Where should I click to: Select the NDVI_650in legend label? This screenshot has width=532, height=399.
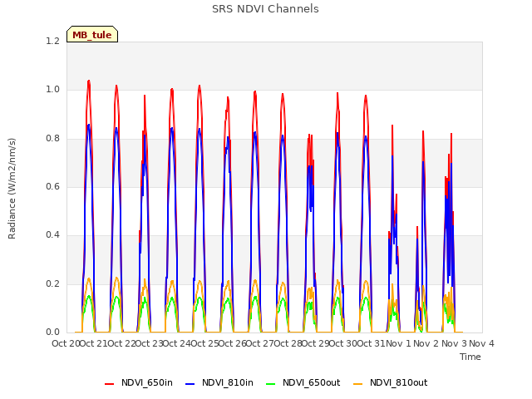(147, 382)
